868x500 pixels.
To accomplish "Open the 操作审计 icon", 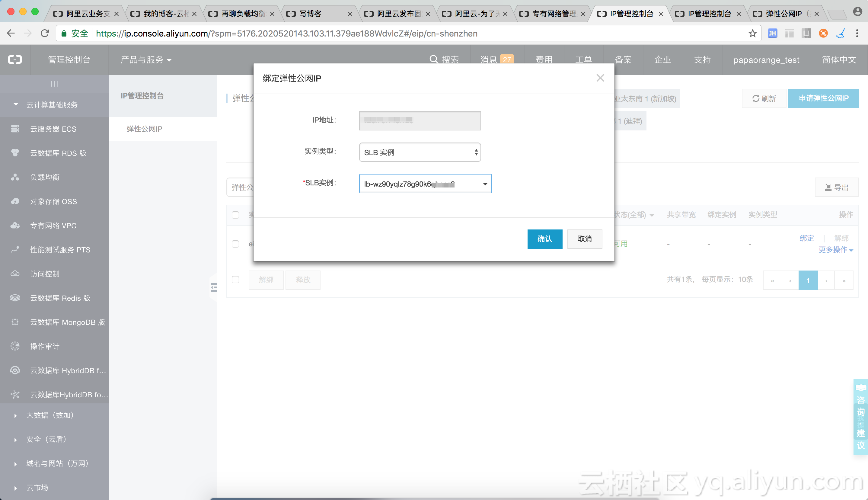I will [x=15, y=346].
